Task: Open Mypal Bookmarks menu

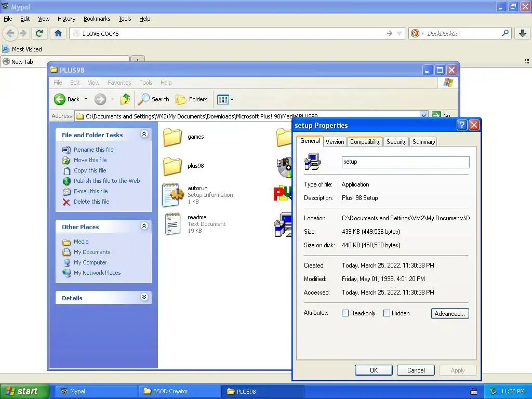Action: (x=97, y=19)
